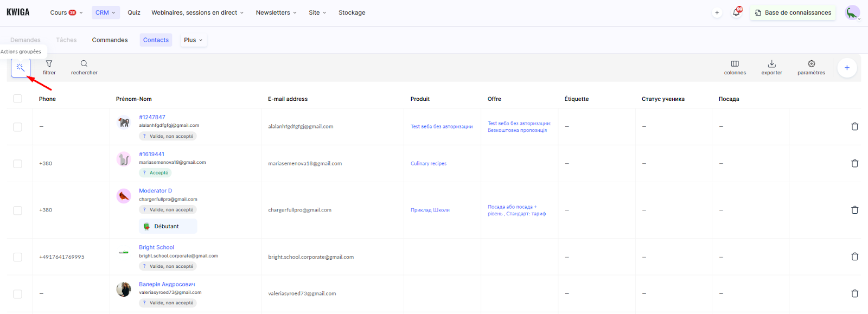Select the Moderator D row checkbox
This screenshot has width=868, height=314.
coord(18,210)
